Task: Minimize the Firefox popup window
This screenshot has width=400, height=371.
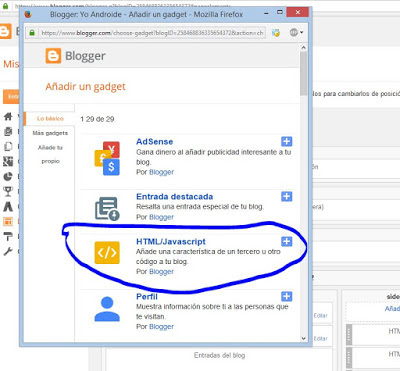Action: point(266,13)
